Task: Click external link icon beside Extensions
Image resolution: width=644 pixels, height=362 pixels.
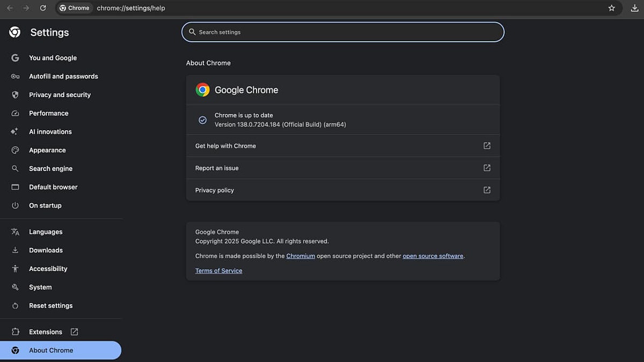Action: click(x=74, y=331)
